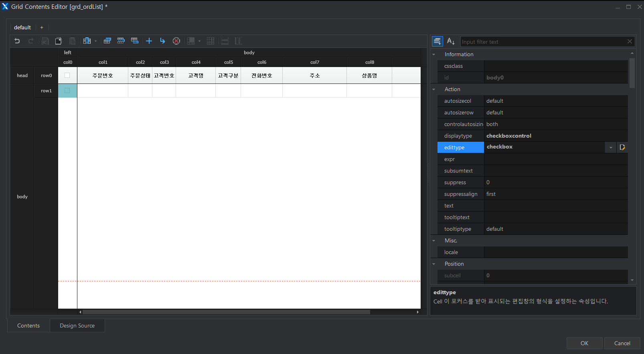Collapse the Misc. property group
The image size is (644, 354).
tap(433, 241)
